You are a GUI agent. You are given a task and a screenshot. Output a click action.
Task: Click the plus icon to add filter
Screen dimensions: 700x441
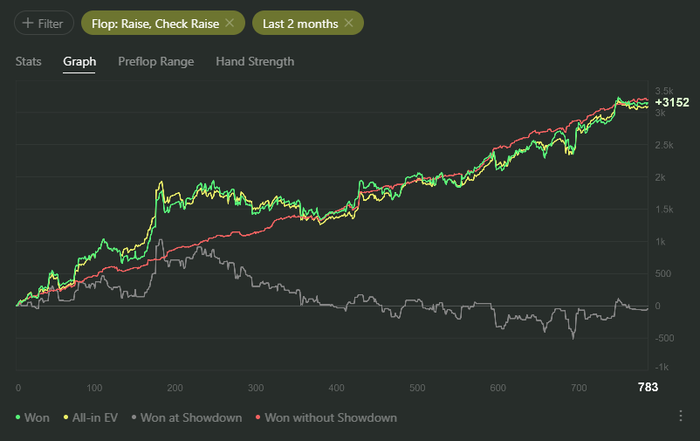(x=26, y=22)
